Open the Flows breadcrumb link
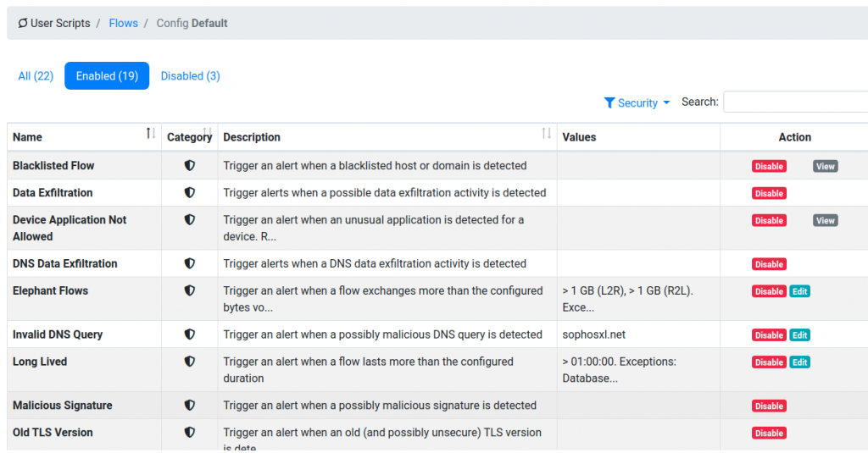The image size is (868, 453). coord(124,23)
